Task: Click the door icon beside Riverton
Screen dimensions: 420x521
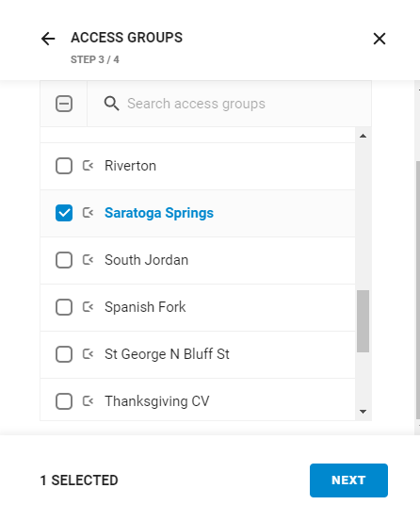Action: point(88,166)
